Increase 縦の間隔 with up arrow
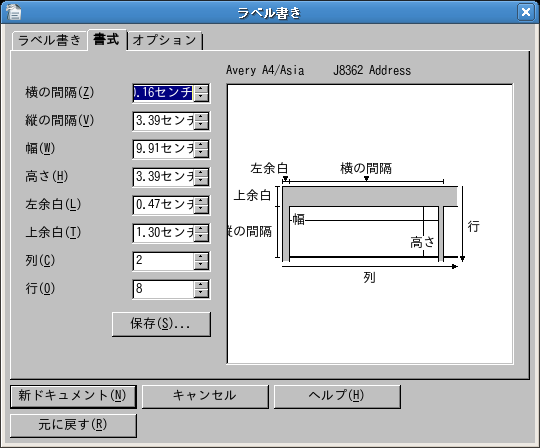 pos(201,117)
